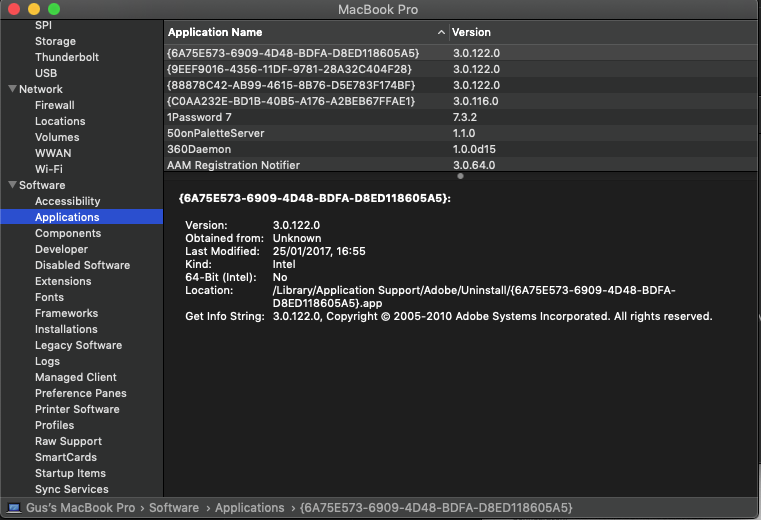Open Components under Software
The height and width of the screenshot is (520, 761).
[68, 234]
